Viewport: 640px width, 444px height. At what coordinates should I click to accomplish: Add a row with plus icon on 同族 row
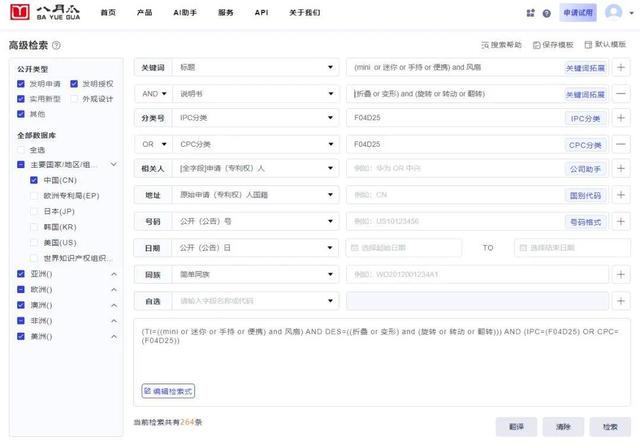(621, 274)
